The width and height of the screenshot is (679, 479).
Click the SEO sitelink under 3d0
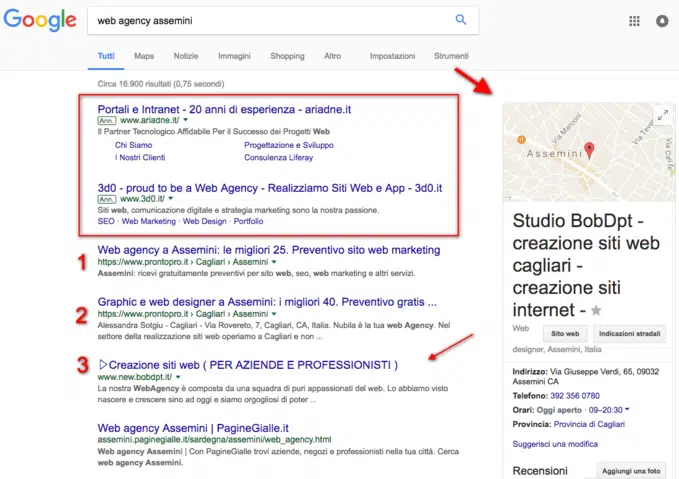pyautogui.click(x=106, y=221)
